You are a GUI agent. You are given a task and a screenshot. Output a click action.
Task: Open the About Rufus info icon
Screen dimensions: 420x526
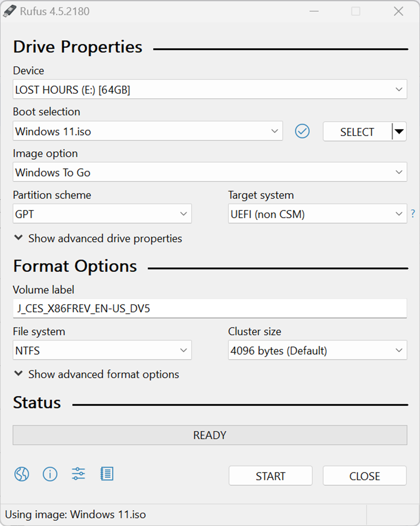point(50,474)
